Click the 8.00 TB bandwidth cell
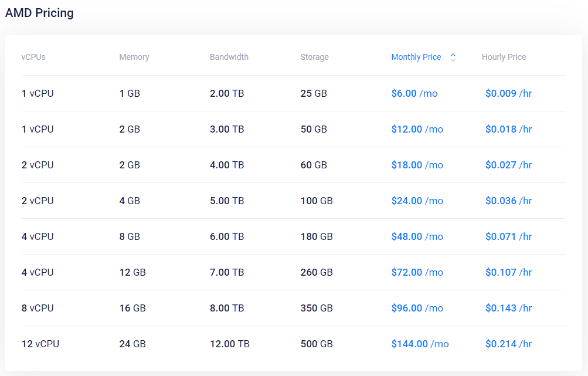This screenshot has width=588, height=376. pyautogui.click(x=227, y=308)
